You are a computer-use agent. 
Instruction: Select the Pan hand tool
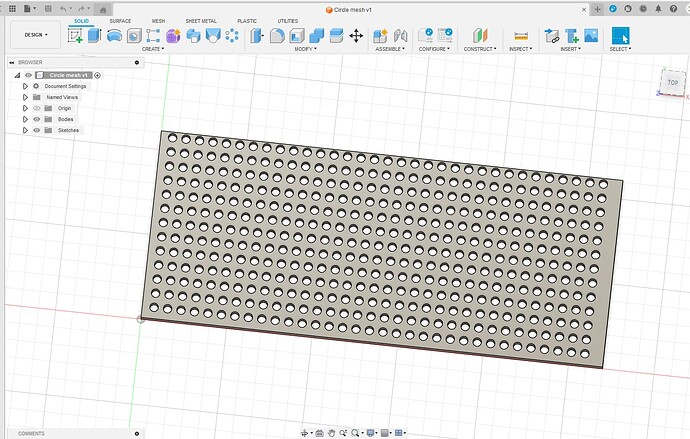click(331, 433)
